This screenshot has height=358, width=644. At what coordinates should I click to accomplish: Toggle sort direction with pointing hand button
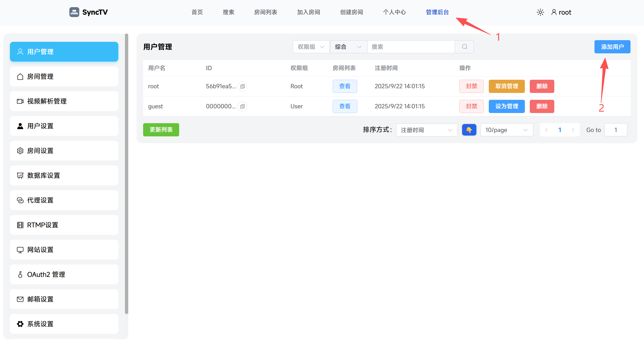469,130
